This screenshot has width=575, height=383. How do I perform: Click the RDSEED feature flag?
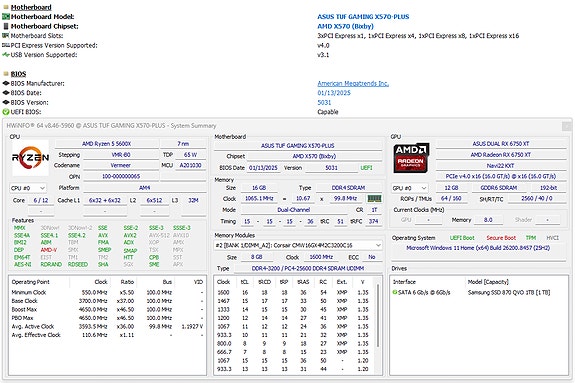click(78, 264)
